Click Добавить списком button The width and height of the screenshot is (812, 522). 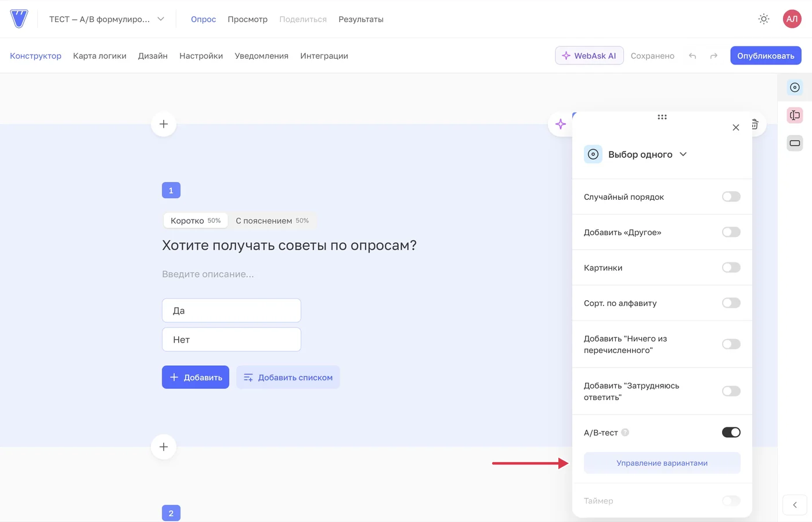(x=288, y=377)
